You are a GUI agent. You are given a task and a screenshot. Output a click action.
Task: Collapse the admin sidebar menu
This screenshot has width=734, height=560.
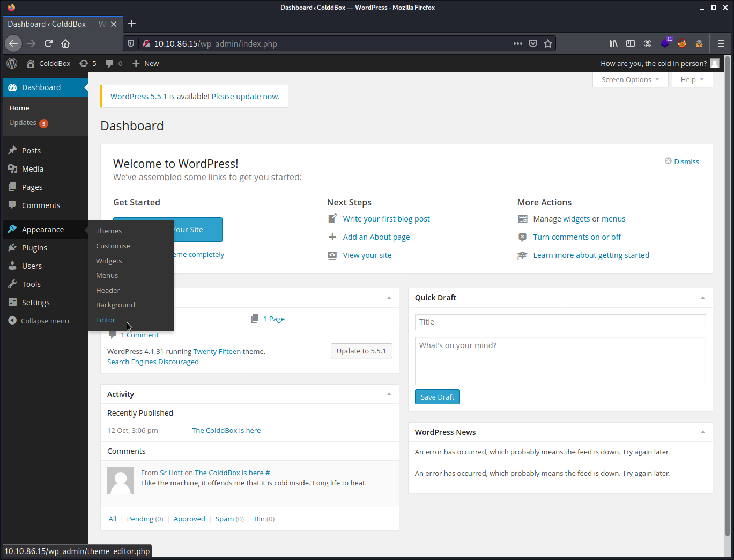coord(39,321)
